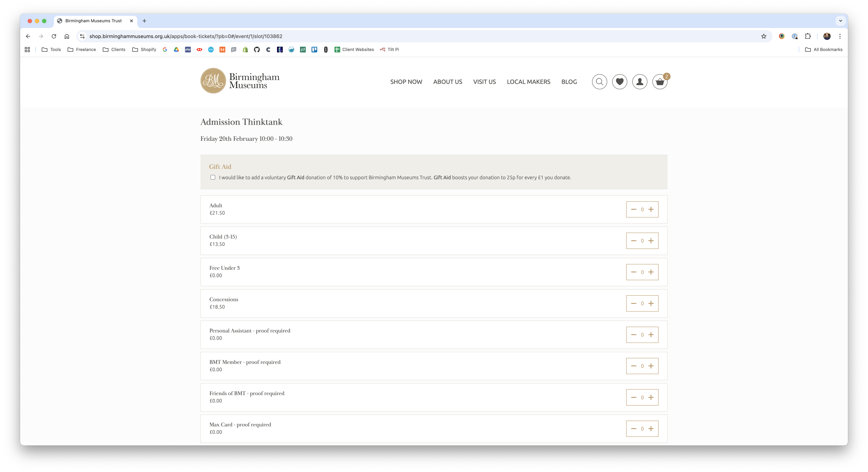This screenshot has height=472, width=868.
Task: Open the SHOP NOW menu
Action: coord(406,82)
